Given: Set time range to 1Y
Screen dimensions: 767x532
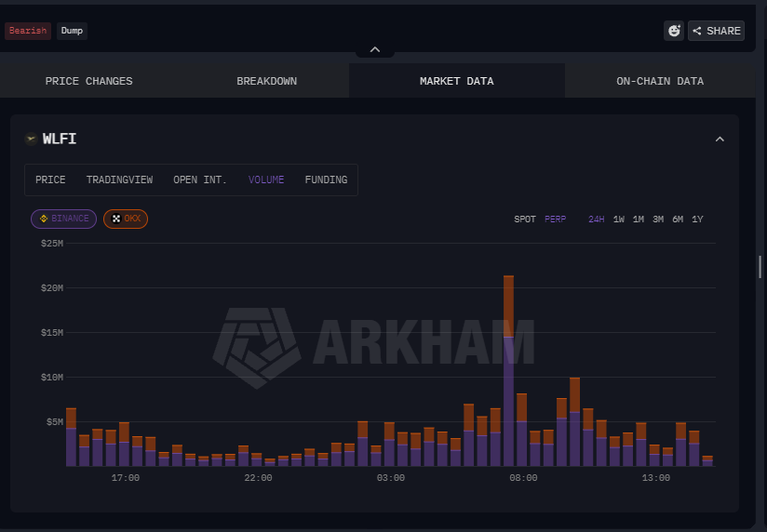Looking at the screenshot, I should pos(697,219).
